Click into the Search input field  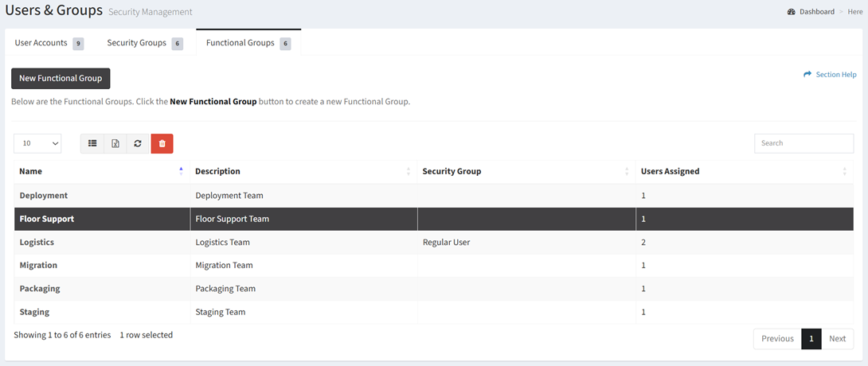click(x=803, y=143)
